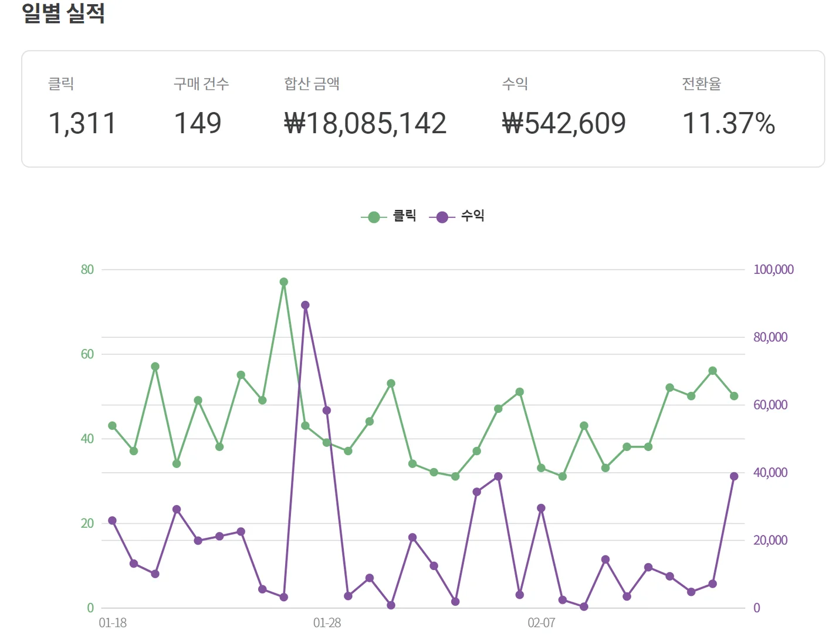Click the green 40 left axis label
Screen dimensions: 839x644
pyautogui.click(x=87, y=439)
